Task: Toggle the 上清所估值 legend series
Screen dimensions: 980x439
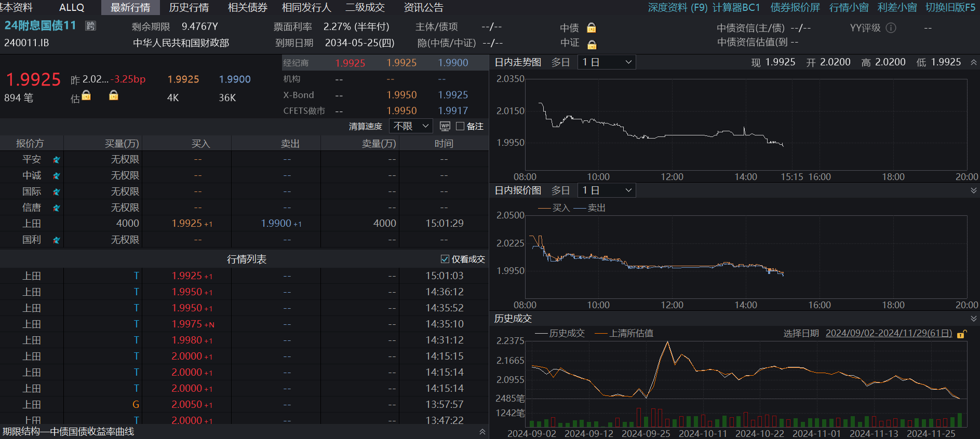Action: click(624, 333)
